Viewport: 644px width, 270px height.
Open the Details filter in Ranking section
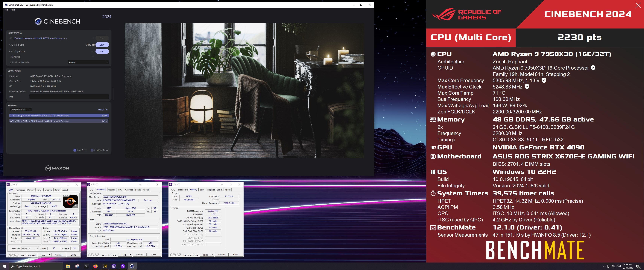click(x=103, y=110)
